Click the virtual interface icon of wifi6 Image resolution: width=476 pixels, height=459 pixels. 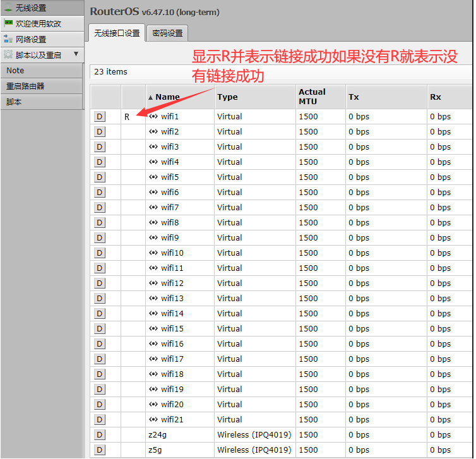153,192
